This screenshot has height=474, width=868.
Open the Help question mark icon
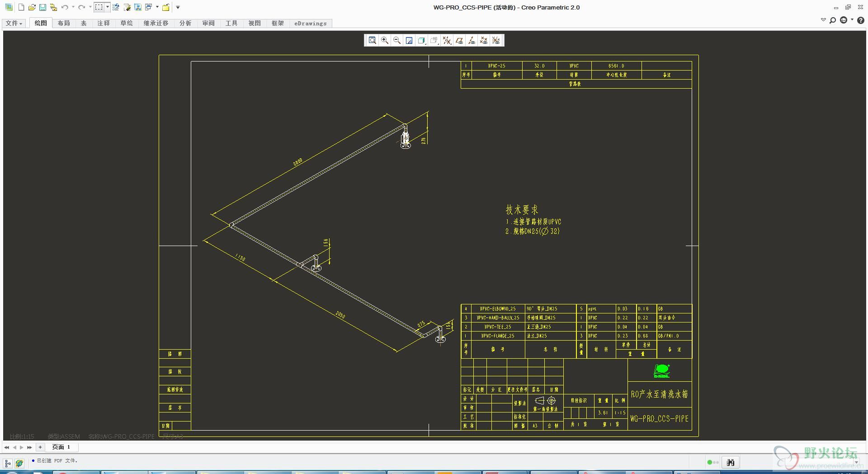(861, 20)
